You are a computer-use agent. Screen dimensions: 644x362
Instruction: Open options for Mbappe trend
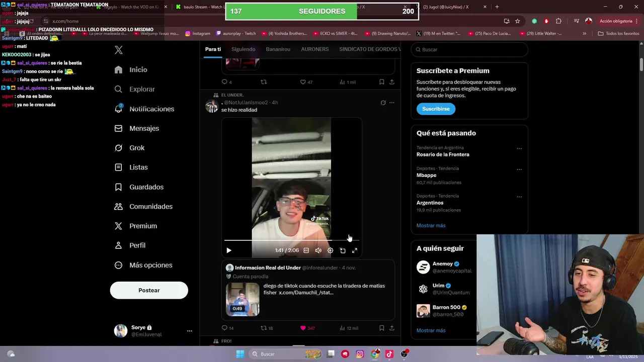(519, 169)
